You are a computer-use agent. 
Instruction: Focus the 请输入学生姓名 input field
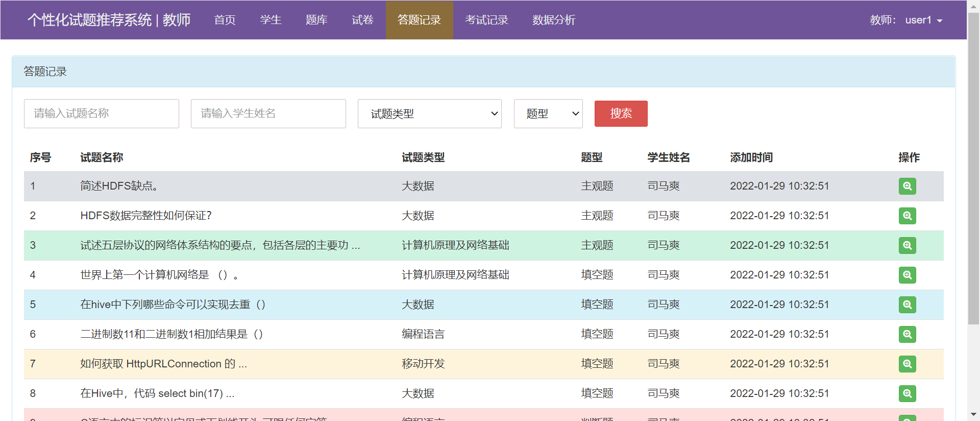click(x=268, y=113)
